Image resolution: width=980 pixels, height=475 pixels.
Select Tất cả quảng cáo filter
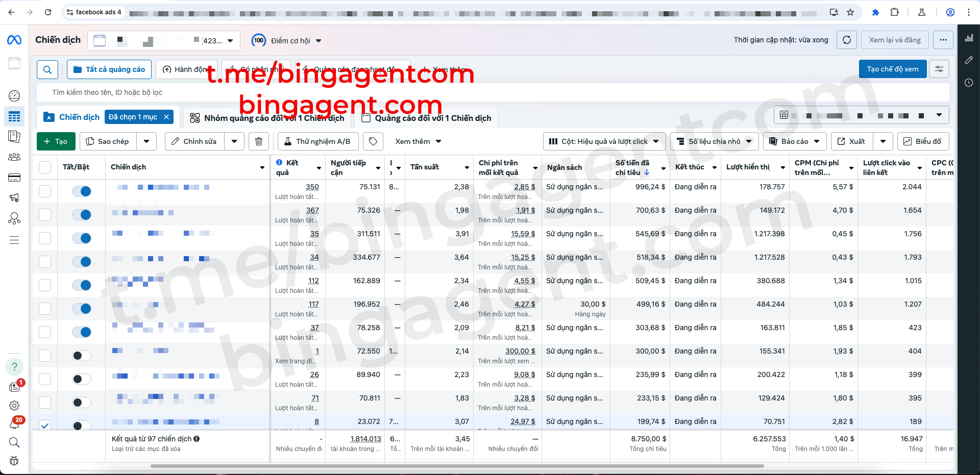tap(109, 69)
